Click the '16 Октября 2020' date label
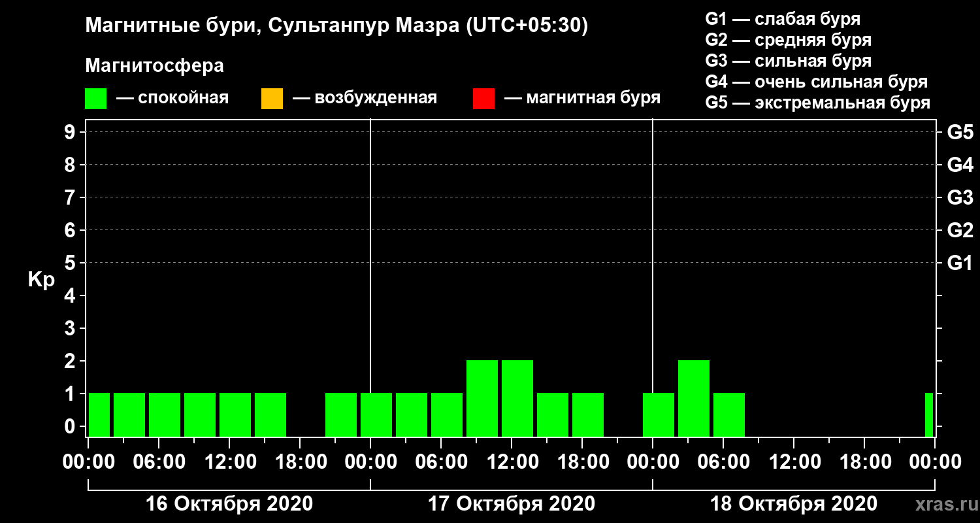This screenshot has width=980, height=523. click(229, 504)
